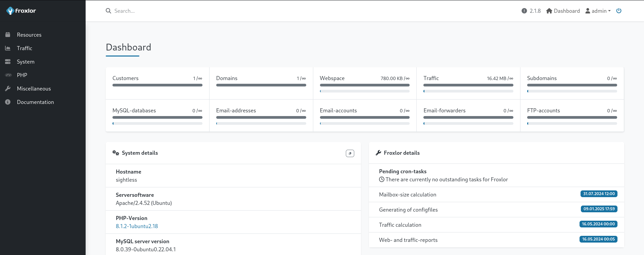Click the gears icon by System details
Viewport: 644px width, 255px height.
click(x=116, y=153)
